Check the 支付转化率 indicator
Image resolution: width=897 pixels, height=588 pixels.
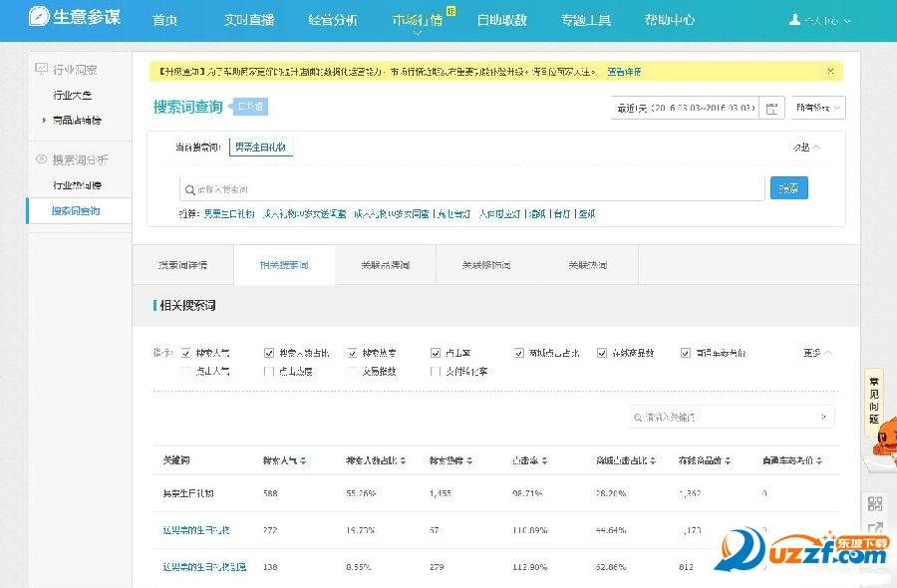(x=436, y=371)
